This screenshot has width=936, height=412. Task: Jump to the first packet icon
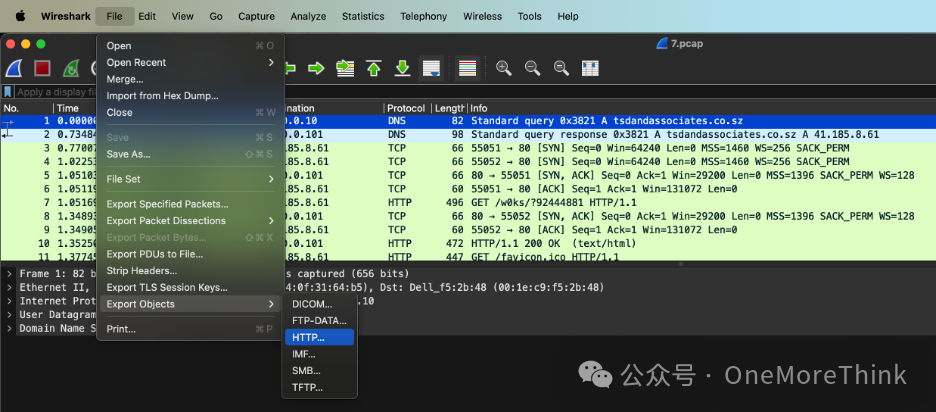coord(374,69)
